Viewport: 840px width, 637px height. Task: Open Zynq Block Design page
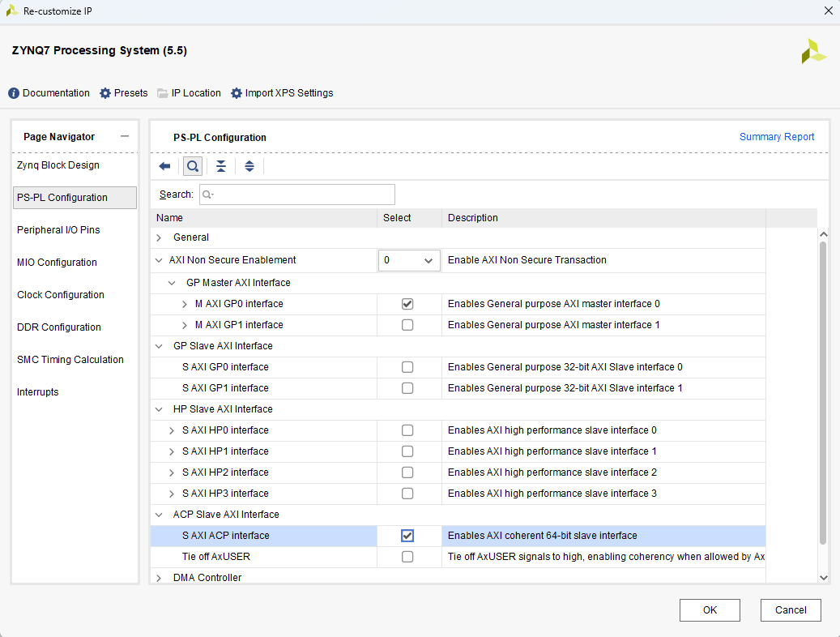coord(58,165)
